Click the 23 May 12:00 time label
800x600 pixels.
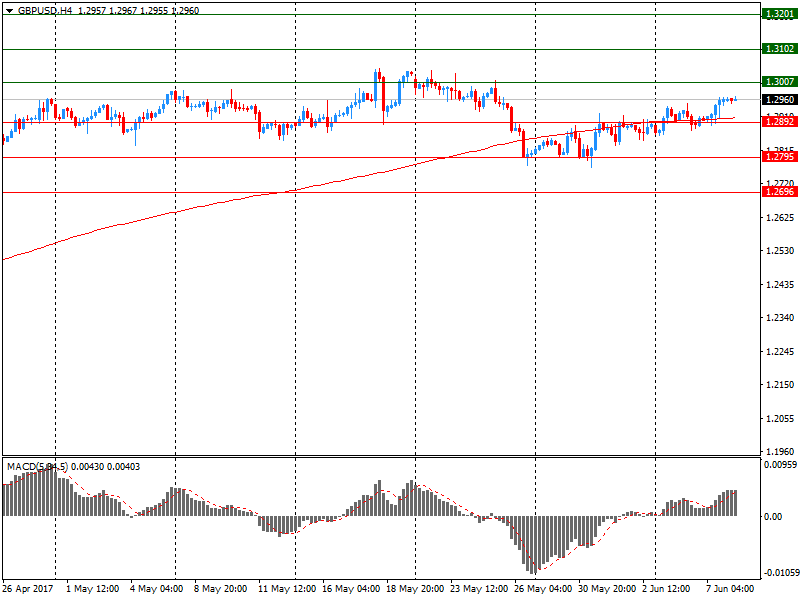point(479,589)
